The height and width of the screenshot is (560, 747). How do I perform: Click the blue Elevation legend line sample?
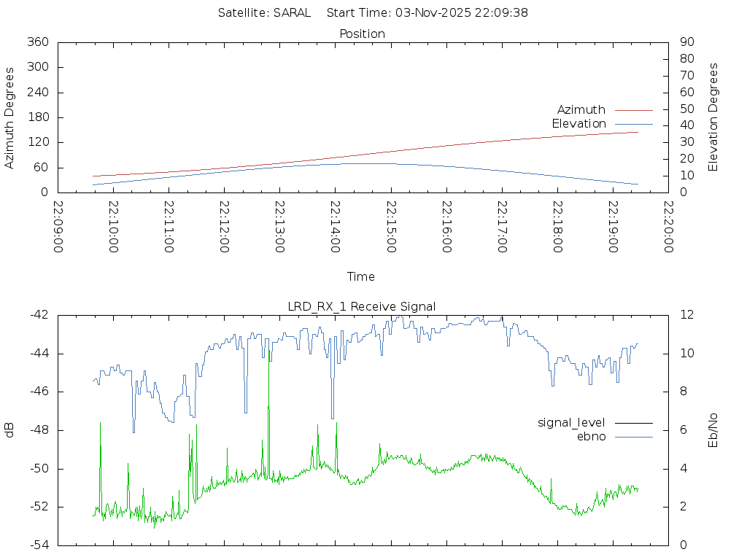(x=633, y=124)
